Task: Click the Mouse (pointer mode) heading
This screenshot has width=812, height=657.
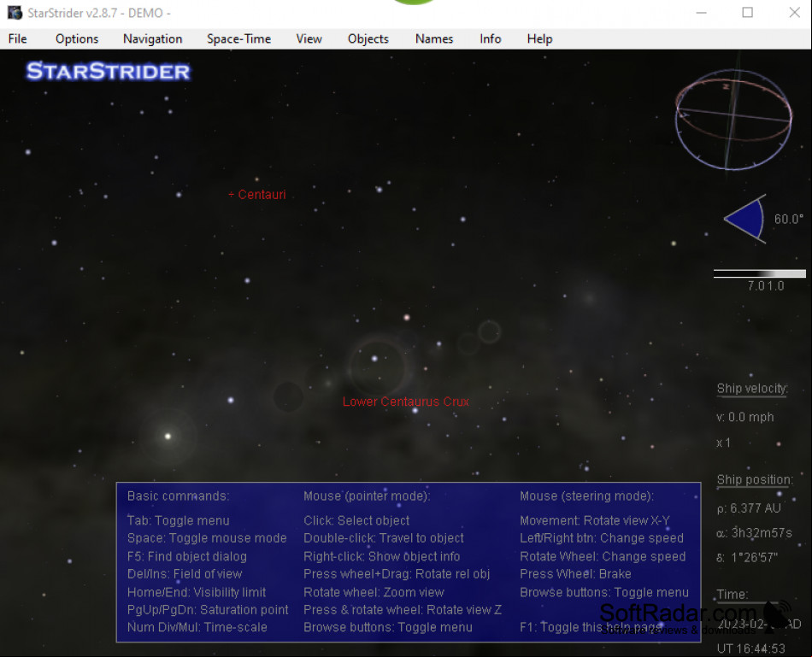Action: point(367,496)
